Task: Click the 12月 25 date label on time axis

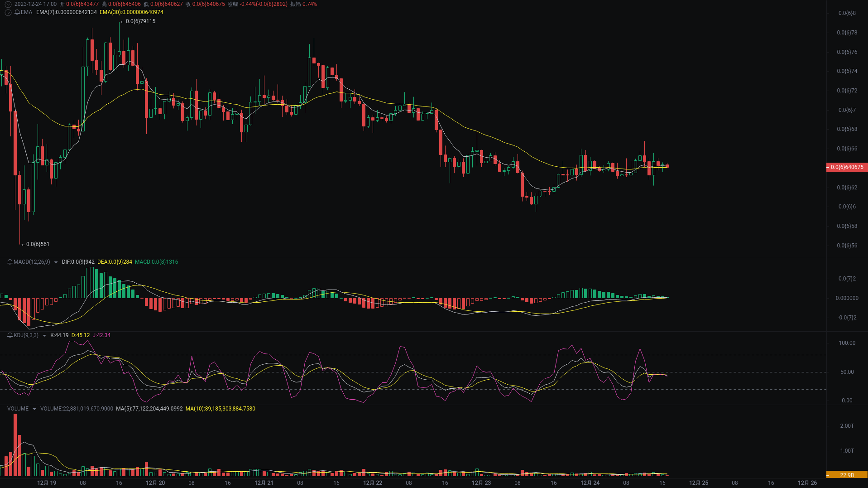Action: (x=699, y=483)
